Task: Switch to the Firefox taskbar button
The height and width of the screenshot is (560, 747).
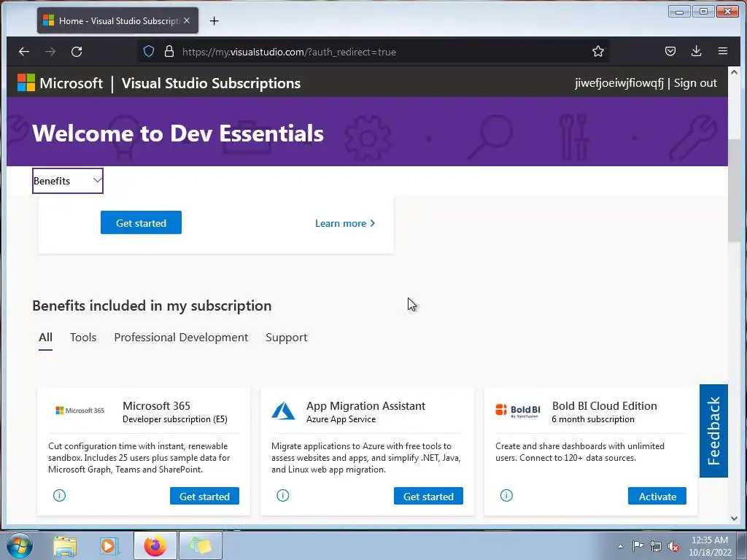Action: click(x=155, y=545)
